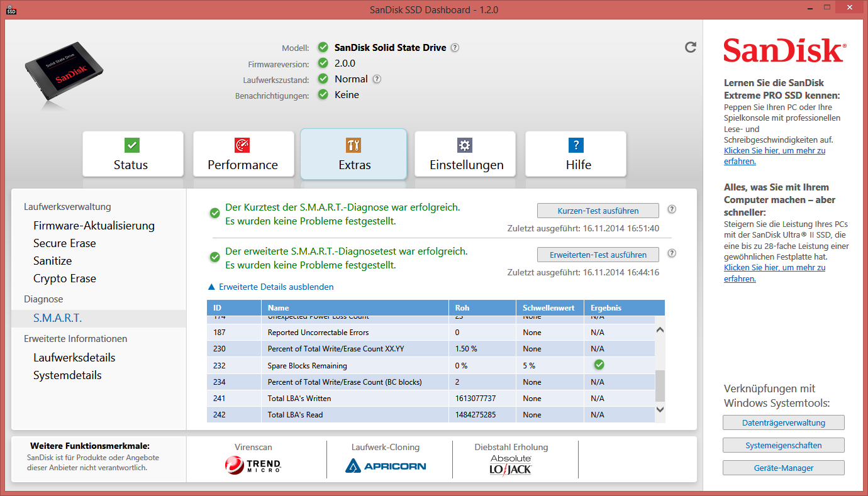Open the Datenträgerverwaltung system tool

(x=783, y=422)
